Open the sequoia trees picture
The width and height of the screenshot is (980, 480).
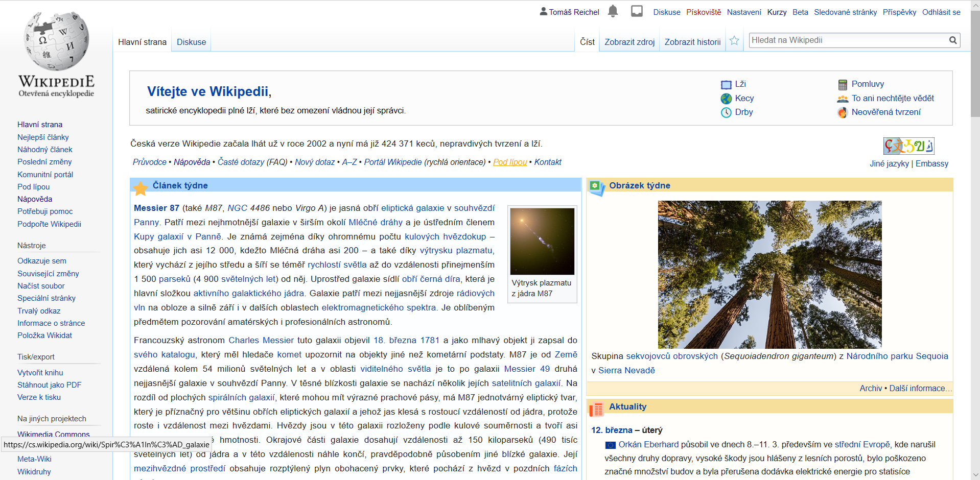point(769,275)
